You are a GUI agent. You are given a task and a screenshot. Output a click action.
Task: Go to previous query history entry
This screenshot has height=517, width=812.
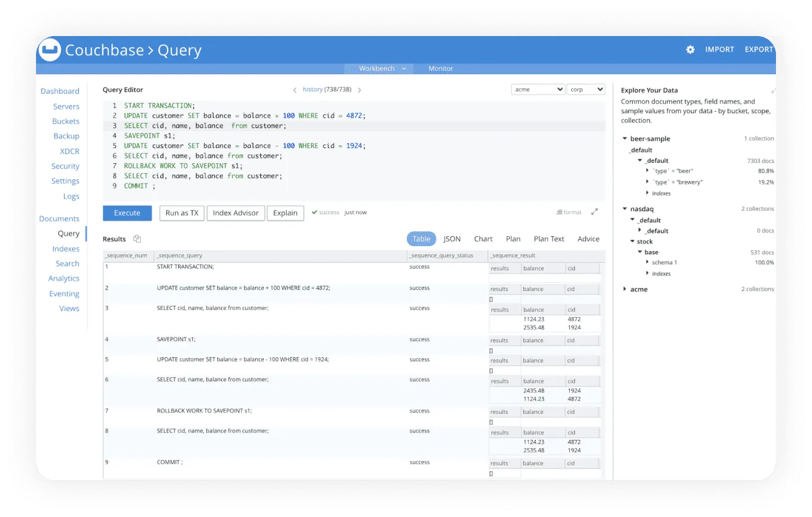coord(295,90)
